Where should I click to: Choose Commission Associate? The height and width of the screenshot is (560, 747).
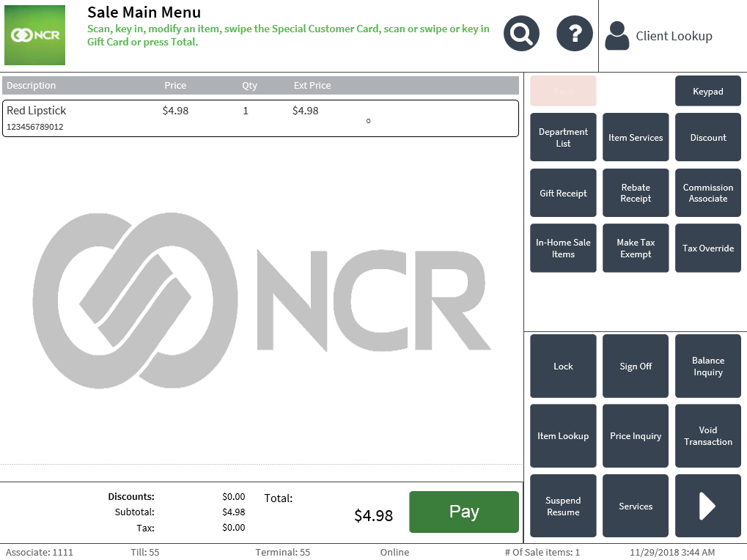click(707, 193)
